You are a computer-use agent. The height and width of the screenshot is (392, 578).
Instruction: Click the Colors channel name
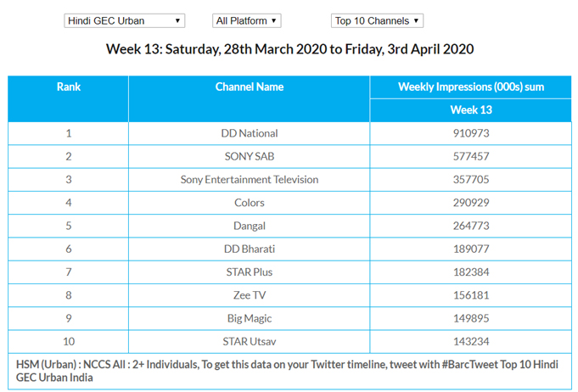click(x=250, y=203)
